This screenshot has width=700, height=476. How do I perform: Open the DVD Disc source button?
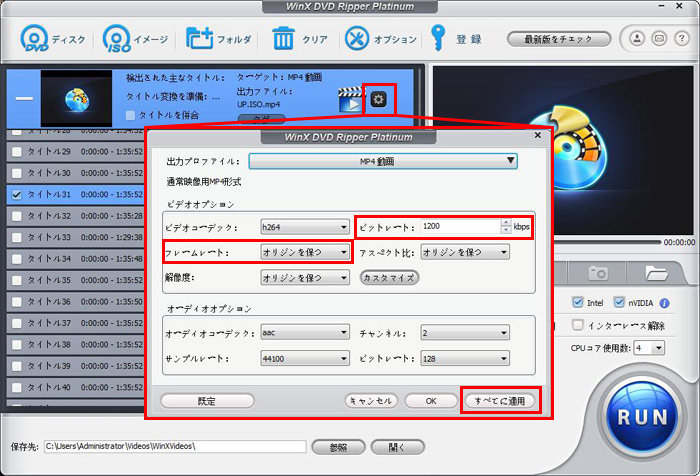(53, 39)
